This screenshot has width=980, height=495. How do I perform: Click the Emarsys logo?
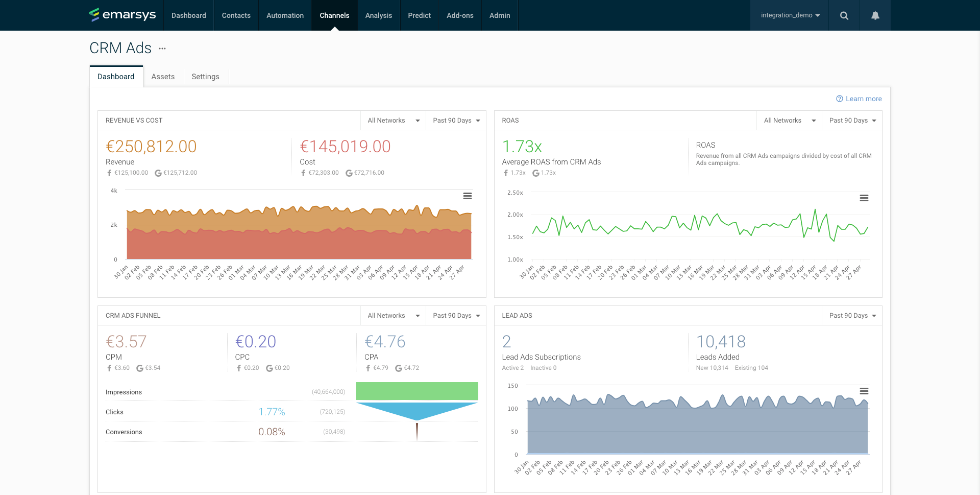click(122, 15)
